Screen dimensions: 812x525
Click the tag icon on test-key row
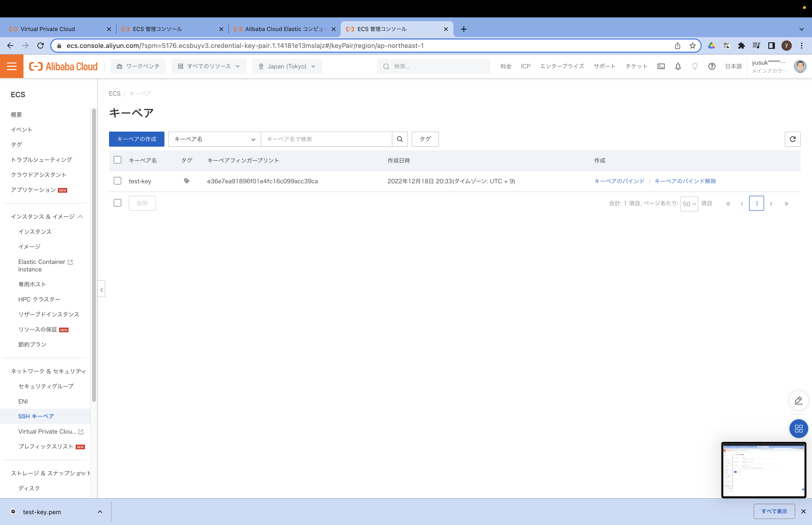click(x=186, y=181)
